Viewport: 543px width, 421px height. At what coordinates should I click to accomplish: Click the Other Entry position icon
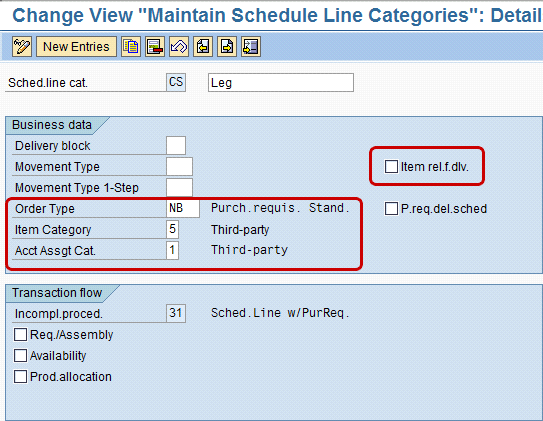pos(251,46)
